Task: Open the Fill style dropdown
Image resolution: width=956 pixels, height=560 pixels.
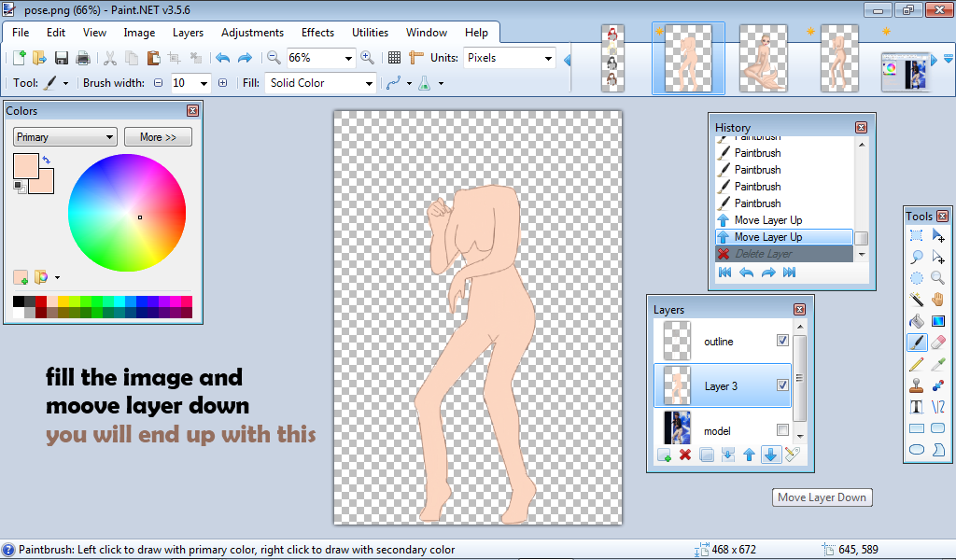Action: 369,83
